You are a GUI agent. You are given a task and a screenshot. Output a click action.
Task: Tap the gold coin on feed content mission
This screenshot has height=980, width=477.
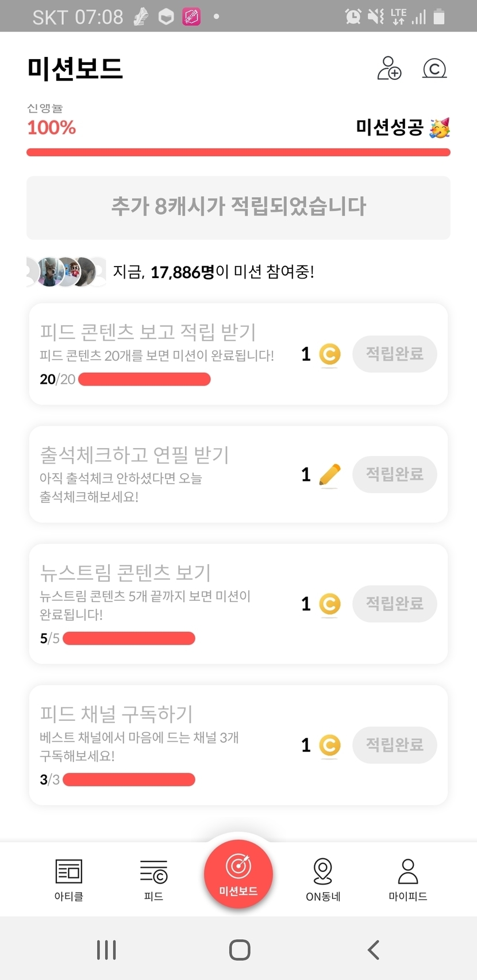point(330,354)
